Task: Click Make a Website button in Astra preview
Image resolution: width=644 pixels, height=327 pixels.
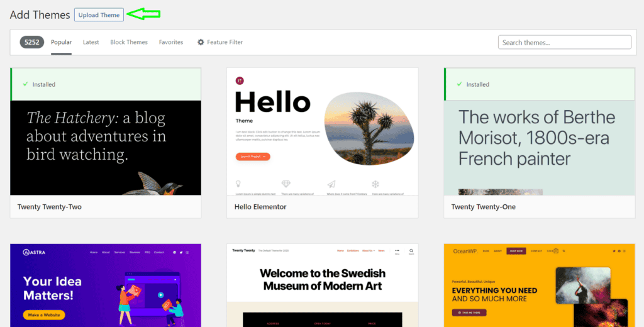Action: tap(44, 315)
